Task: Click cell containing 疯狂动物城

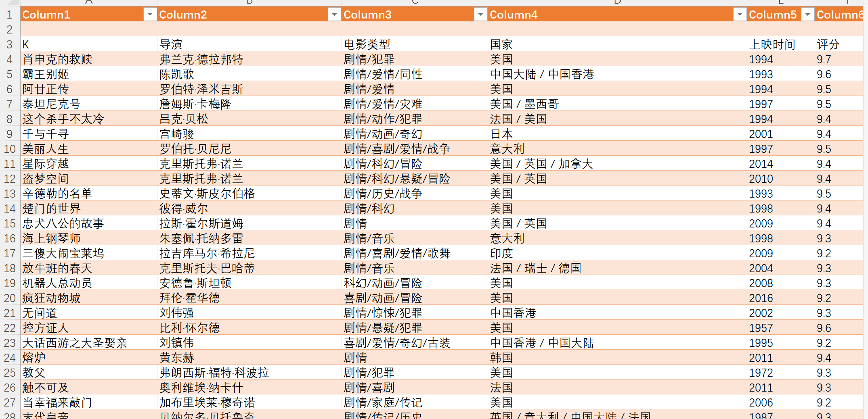Action: tap(88, 298)
